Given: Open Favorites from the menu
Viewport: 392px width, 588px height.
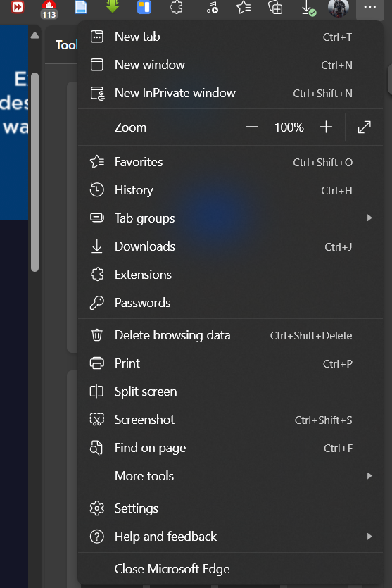Looking at the screenshot, I should 230,162.
